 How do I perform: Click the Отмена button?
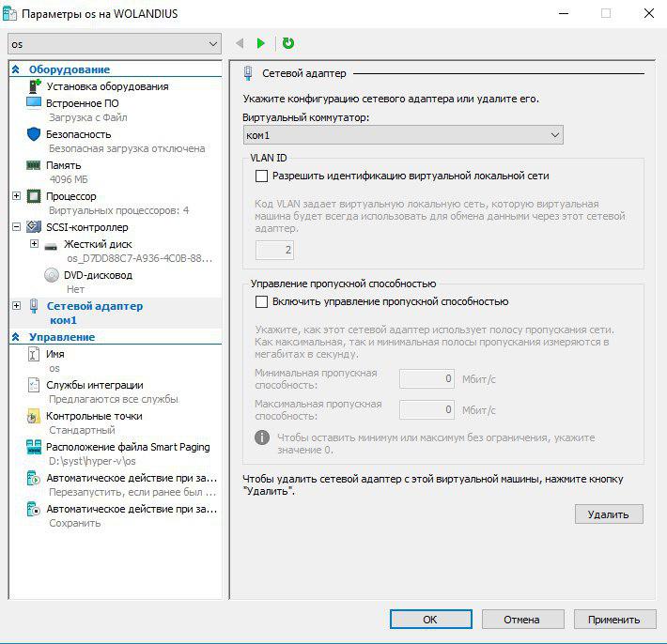pos(522,620)
